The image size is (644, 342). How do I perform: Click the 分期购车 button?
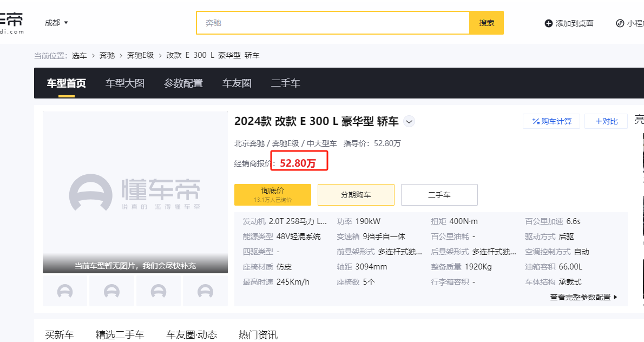pos(356,195)
